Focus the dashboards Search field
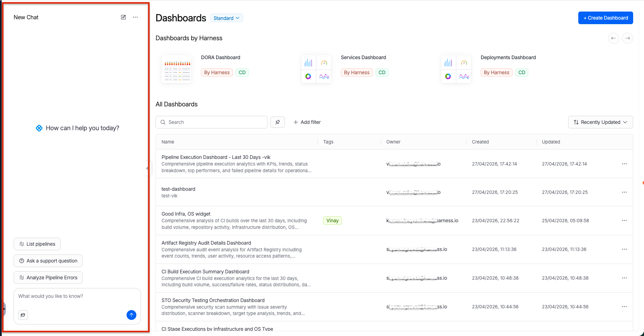Screen dimensions: 644x336 (x=212, y=122)
